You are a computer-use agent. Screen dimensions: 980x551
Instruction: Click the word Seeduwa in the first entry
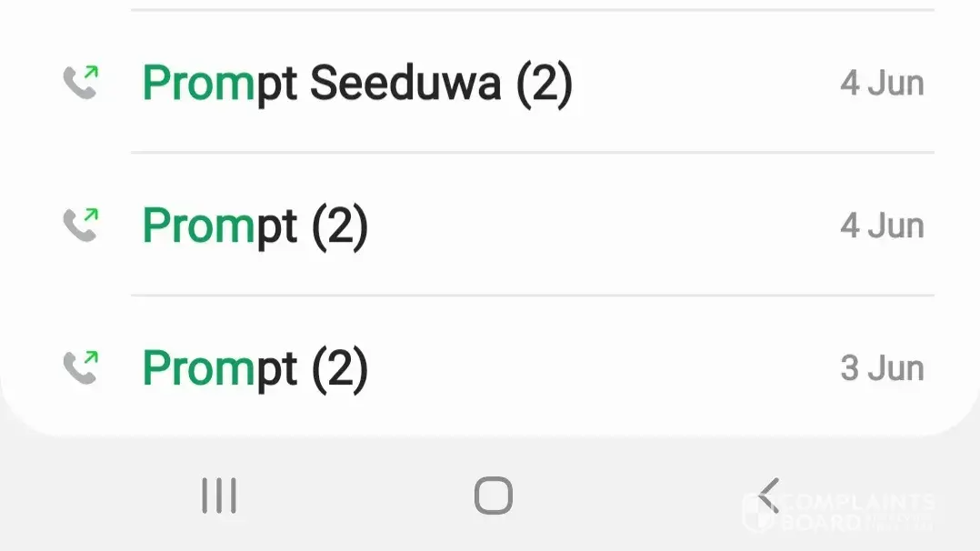[405, 84]
